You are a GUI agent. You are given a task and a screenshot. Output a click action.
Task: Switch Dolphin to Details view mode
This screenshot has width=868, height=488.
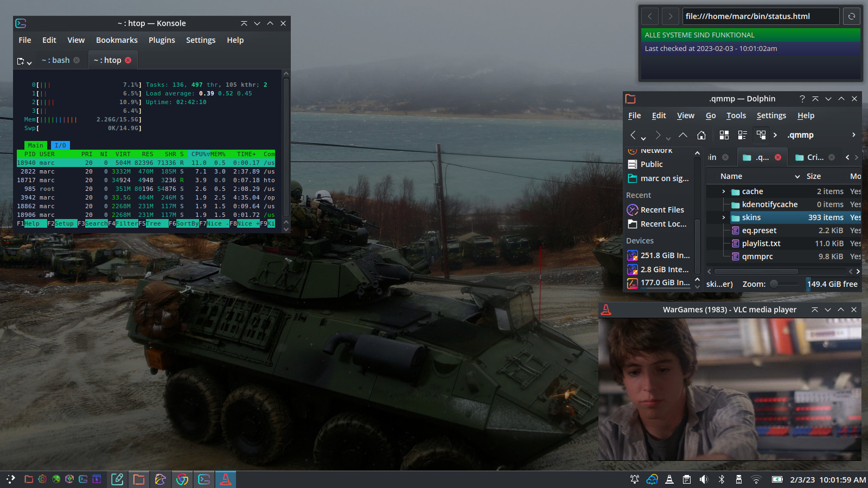click(761, 135)
